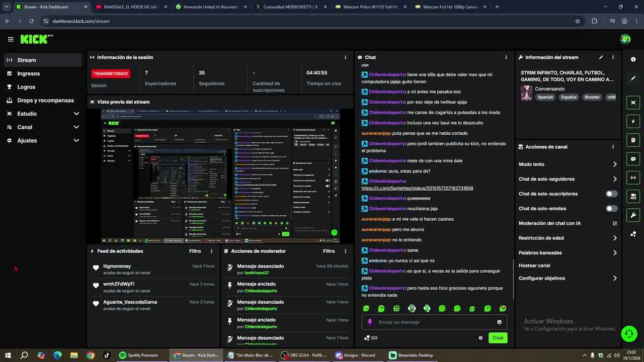
Task: Open Spotify Premium from the taskbar
Action: pos(138,355)
